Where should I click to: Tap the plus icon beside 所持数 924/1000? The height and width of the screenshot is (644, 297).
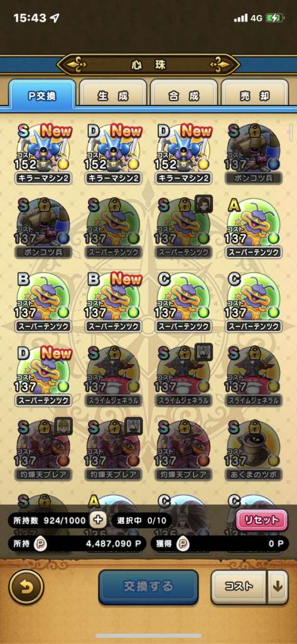coord(97,520)
